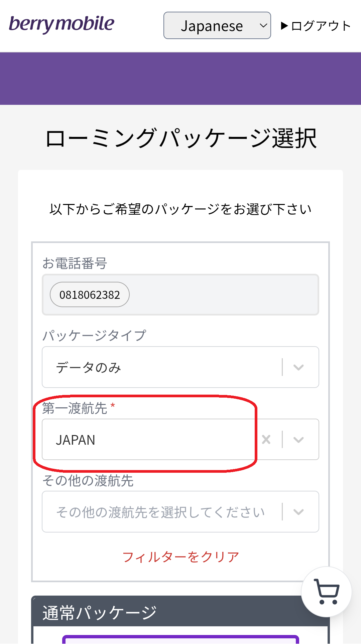Open the shopping cart floating button
361x644 pixels.
pyautogui.click(x=327, y=592)
